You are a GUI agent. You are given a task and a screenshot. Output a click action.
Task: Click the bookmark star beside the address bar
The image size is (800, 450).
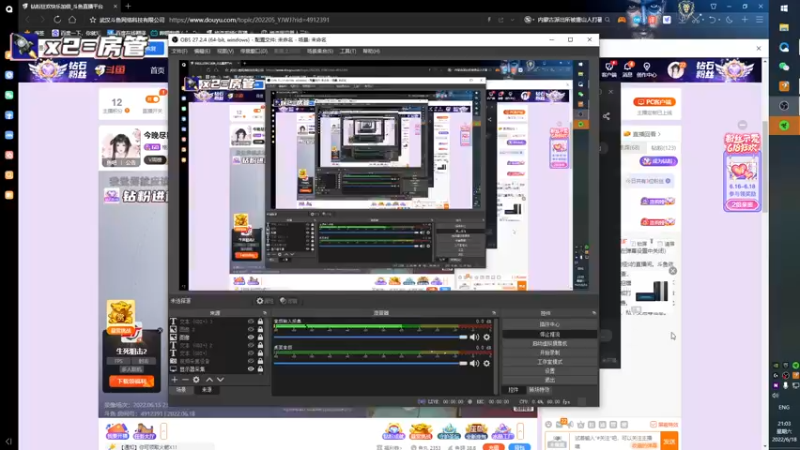tap(92, 20)
